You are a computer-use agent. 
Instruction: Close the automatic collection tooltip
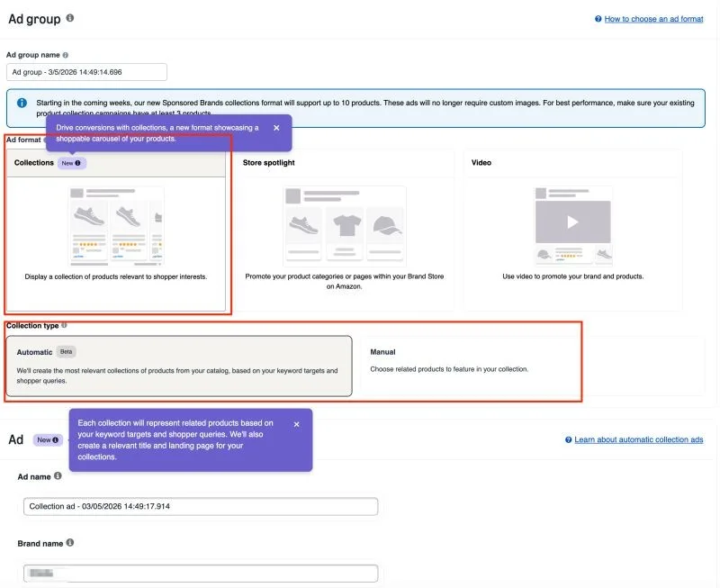point(297,424)
